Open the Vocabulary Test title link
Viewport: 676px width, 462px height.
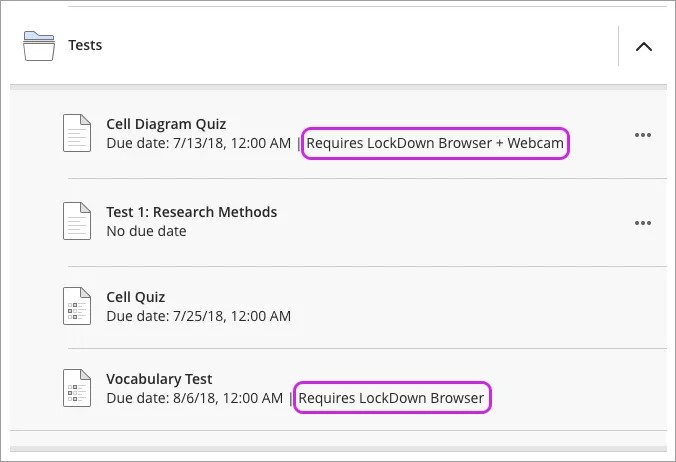[159, 379]
